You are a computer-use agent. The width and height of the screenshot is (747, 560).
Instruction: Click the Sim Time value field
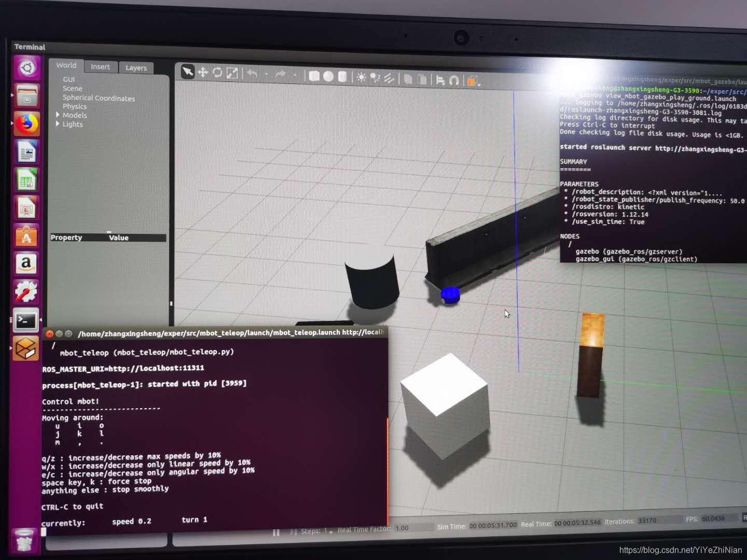pos(493,525)
